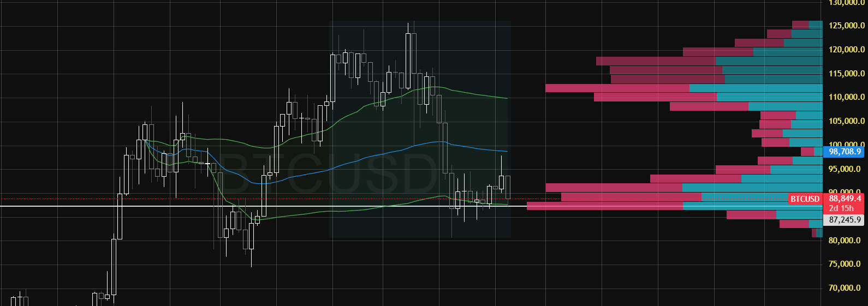
Task: Click the gray 87,245.9 horizontal line label
Action: (x=844, y=220)
